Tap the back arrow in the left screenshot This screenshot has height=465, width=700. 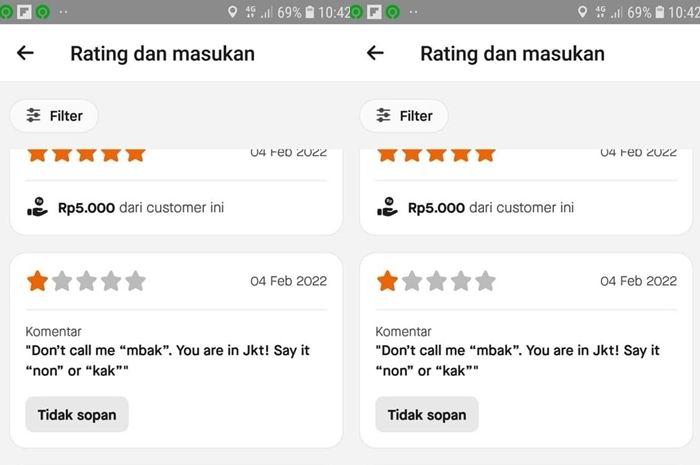26,53
